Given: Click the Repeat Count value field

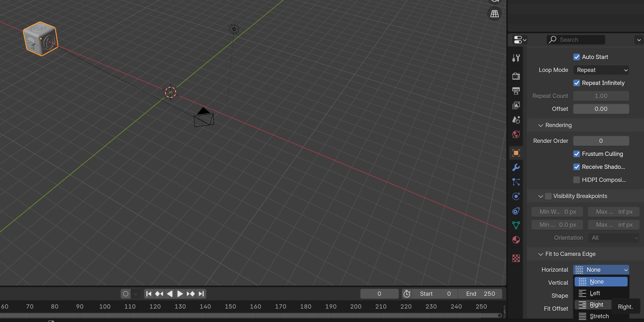Looking at the screenshot, I should (x=601, y=96).
